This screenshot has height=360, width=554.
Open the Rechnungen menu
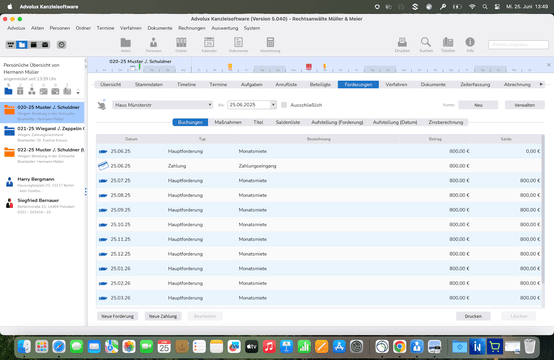pos(191,28)
